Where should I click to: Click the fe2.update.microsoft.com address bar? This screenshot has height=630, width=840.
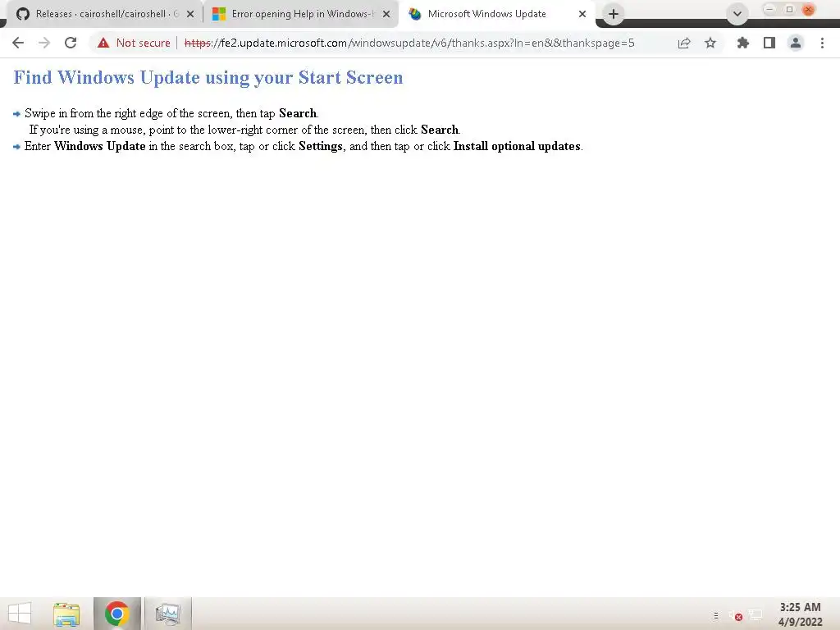tap(410, 43)
